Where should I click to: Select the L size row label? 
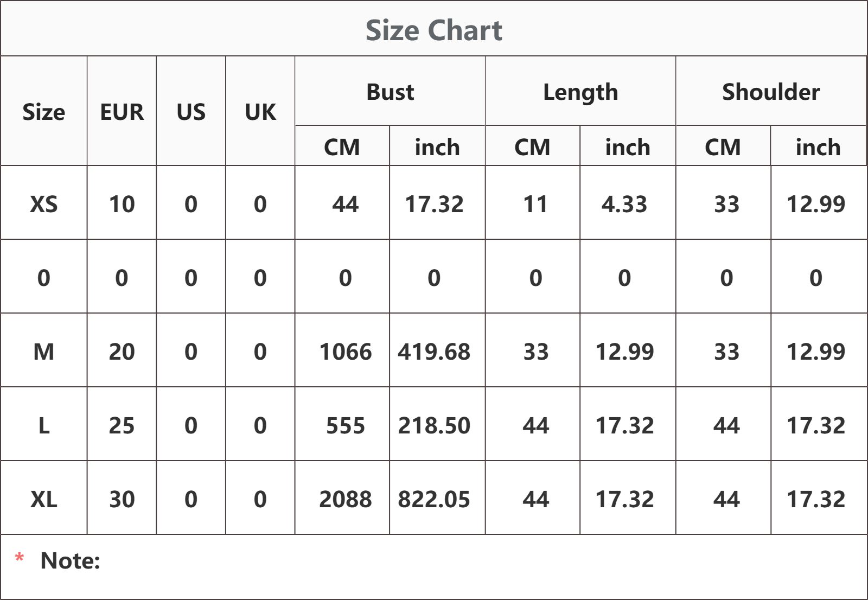[44, 425]
